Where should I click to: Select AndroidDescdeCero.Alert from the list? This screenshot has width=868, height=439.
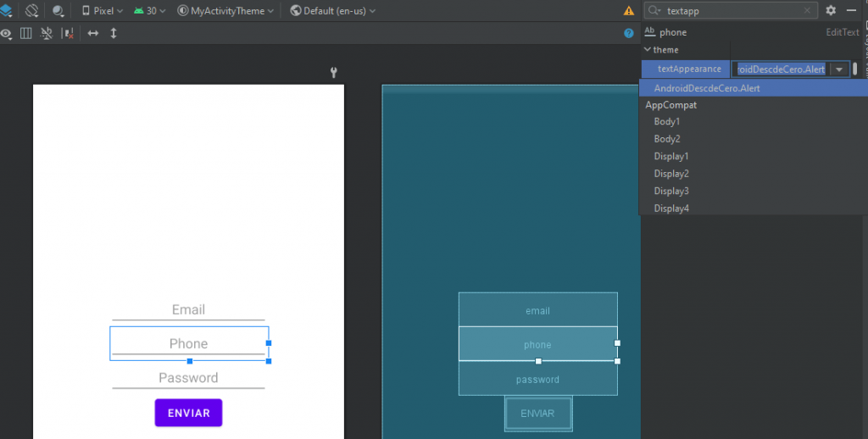(754, 88)
